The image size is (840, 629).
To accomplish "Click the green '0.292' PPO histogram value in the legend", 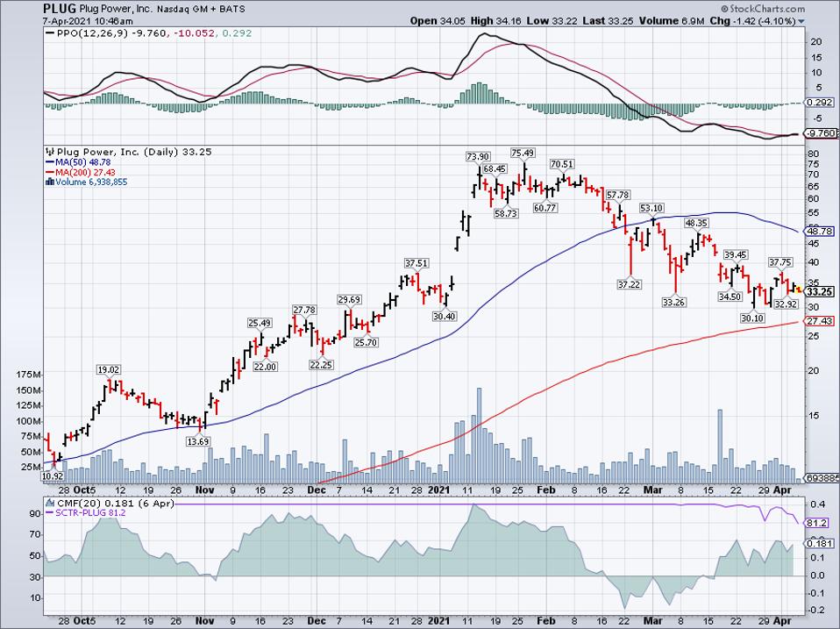I will (236, 33).
